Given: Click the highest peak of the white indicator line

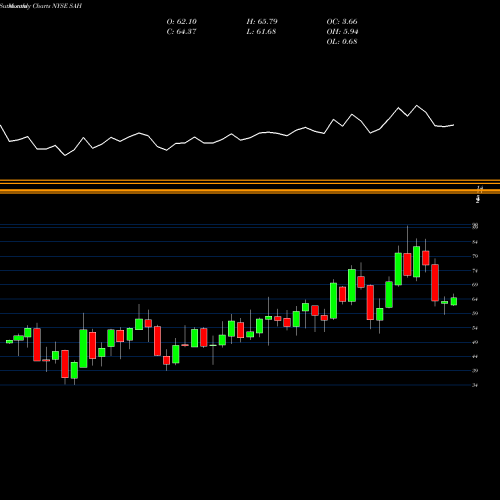Looking at the screenshot, I should click(417, 106).
